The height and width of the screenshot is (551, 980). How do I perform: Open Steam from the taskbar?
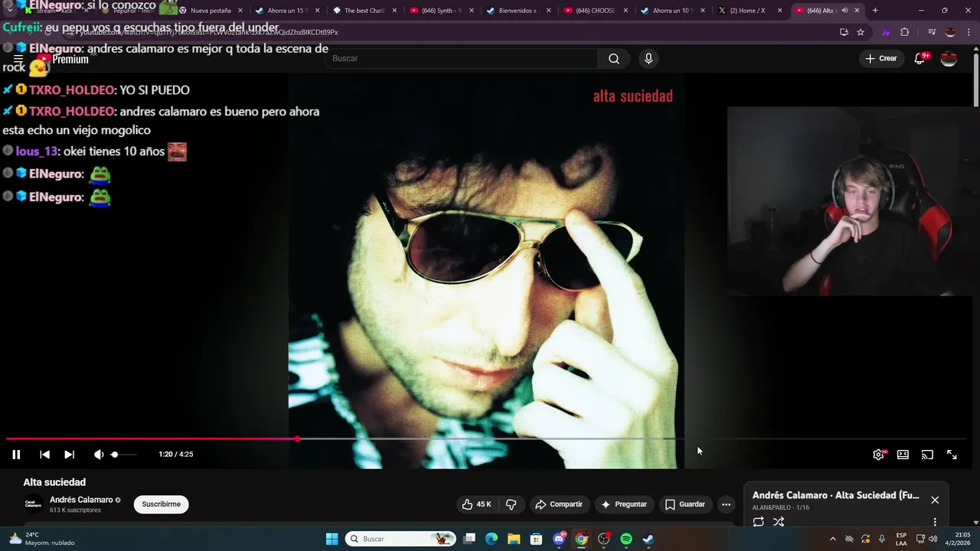point(648,539)
